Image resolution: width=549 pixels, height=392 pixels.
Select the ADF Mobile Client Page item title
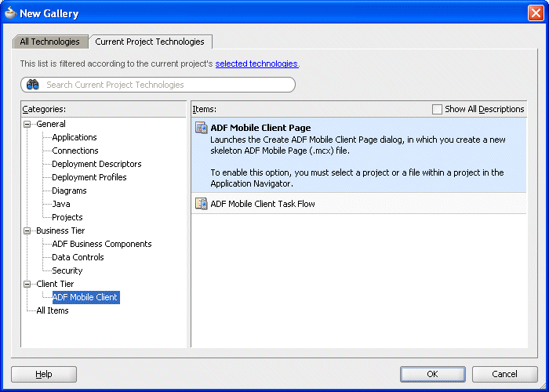260,128
